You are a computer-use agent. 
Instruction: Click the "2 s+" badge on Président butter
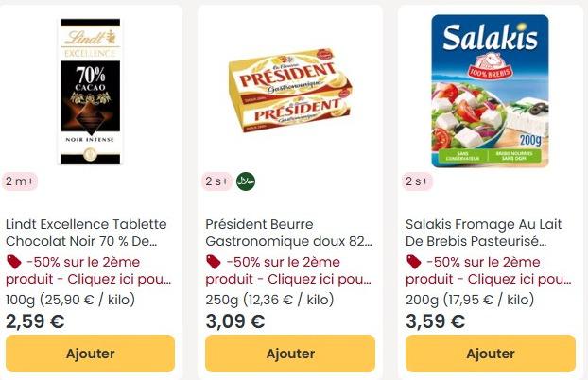point(218,181)
